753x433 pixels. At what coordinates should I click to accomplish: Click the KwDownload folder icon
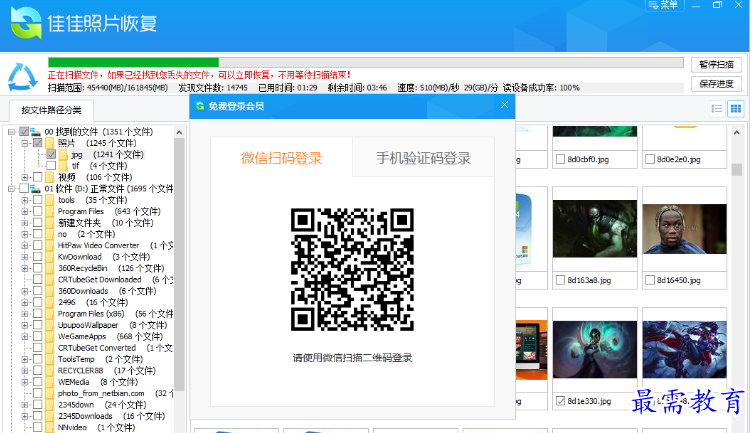[x=50, y=257]
